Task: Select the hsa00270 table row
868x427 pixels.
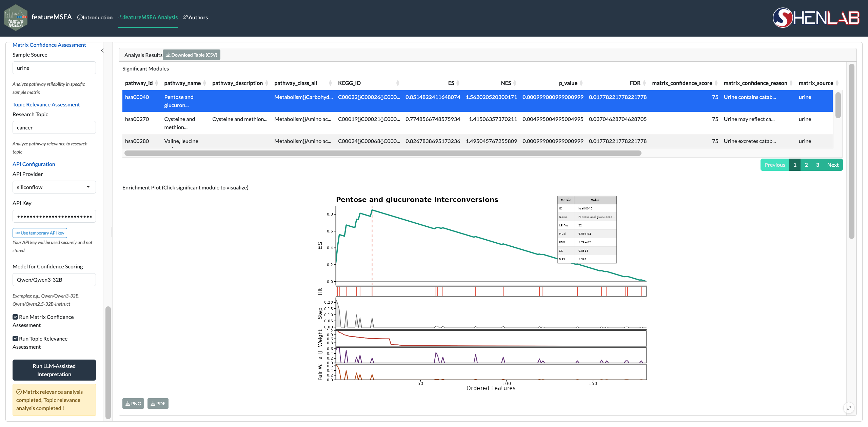Action: (x=477, y=123)
